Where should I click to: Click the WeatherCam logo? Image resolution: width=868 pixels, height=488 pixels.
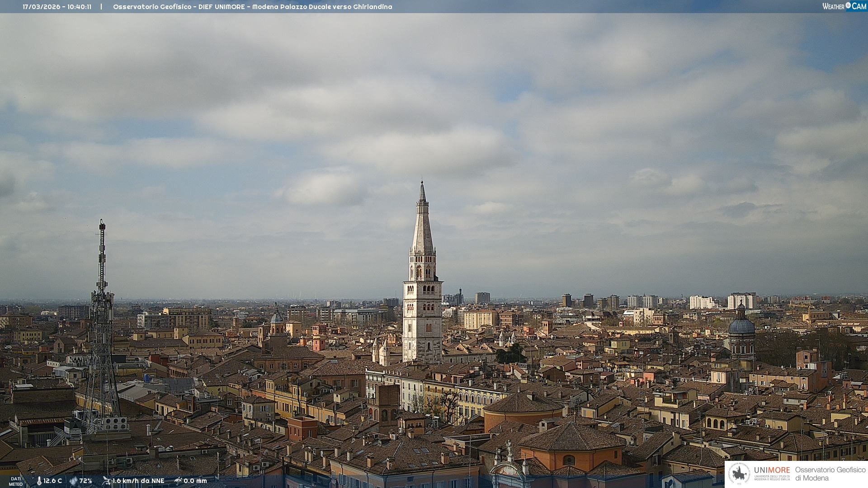tap(844, 6)
